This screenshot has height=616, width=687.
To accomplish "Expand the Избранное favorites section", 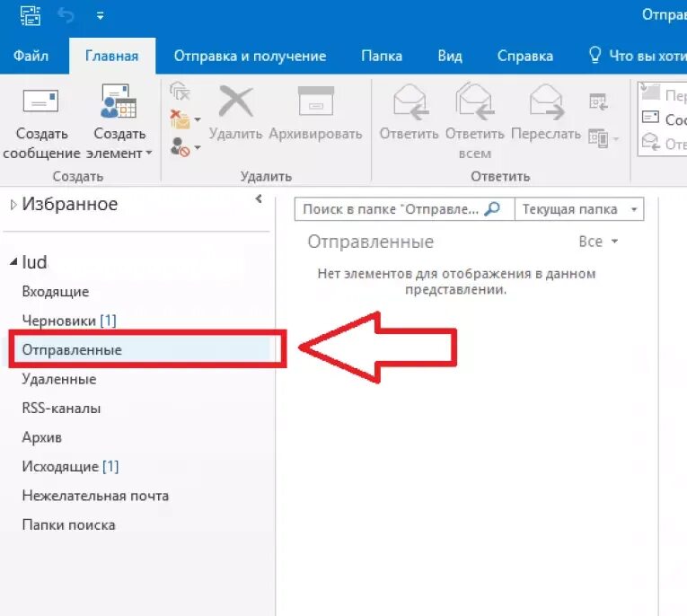I will click(x=13, y=205).
